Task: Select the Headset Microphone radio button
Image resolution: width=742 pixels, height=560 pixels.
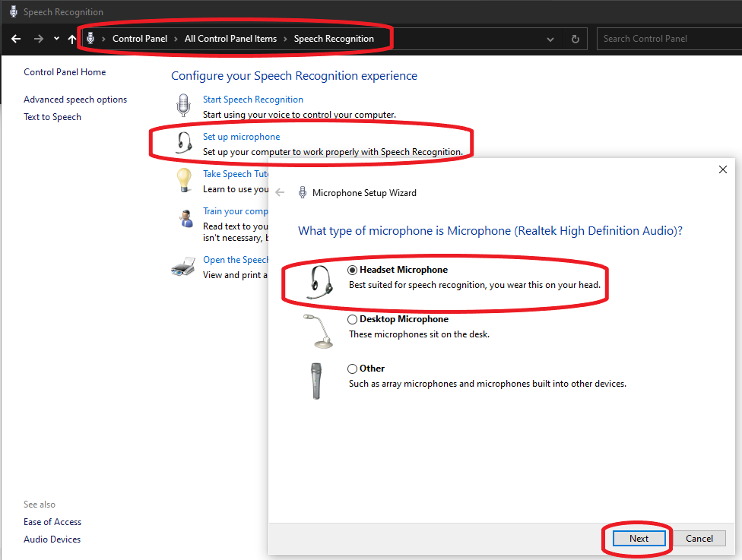Action: click(352, 270)
